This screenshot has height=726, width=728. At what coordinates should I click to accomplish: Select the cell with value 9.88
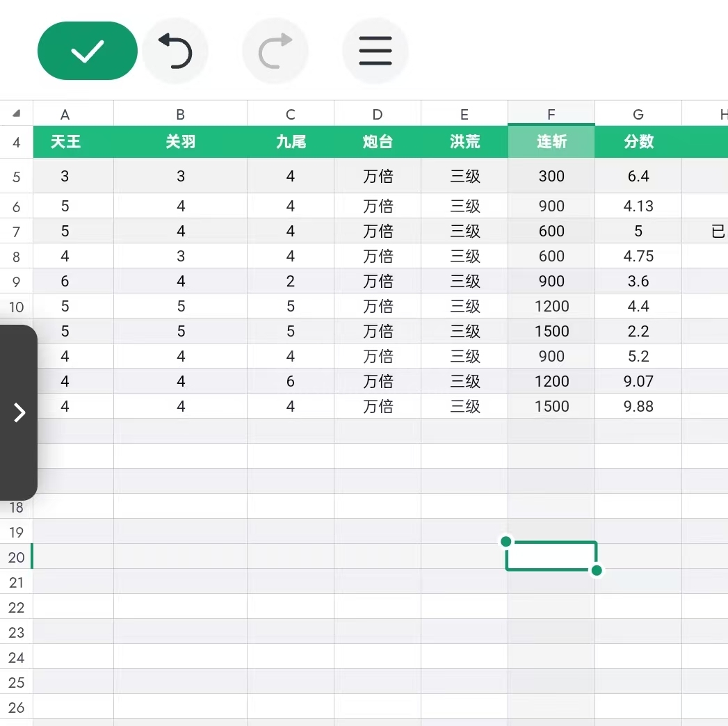coord(638,406)
